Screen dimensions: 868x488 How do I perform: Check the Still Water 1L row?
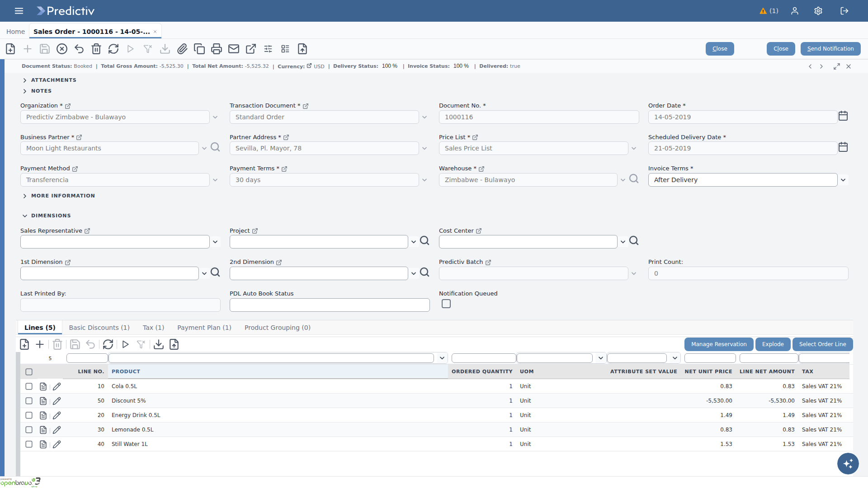coord(29,444)
